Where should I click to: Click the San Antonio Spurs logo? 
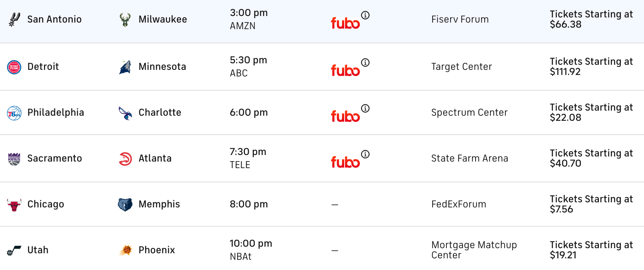click(14, 20)
